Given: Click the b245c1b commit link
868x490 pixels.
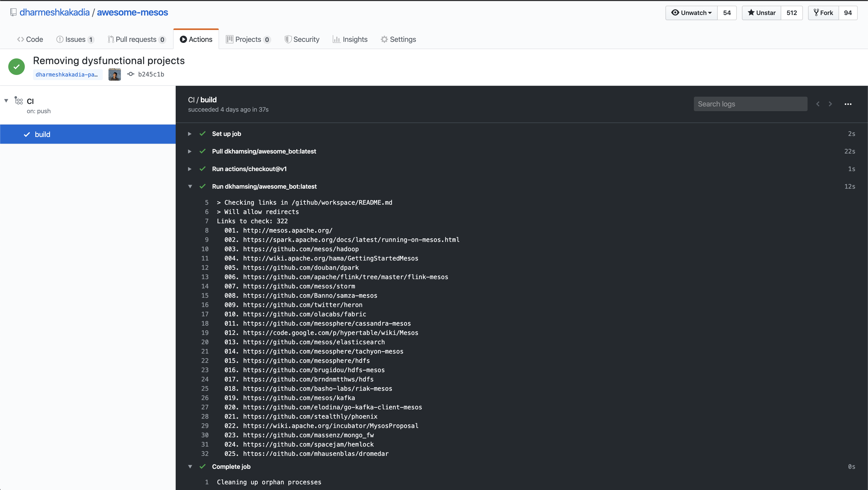Looking at the screenshot, I should tap(150, 74).
